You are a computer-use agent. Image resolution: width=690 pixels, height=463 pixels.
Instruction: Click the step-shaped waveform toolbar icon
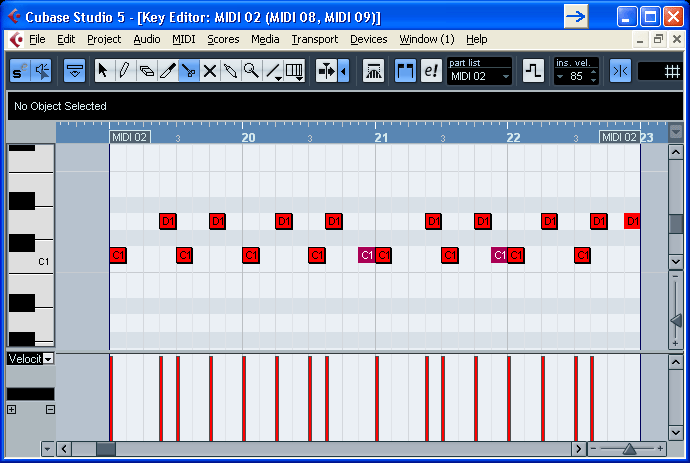[533, 70]
